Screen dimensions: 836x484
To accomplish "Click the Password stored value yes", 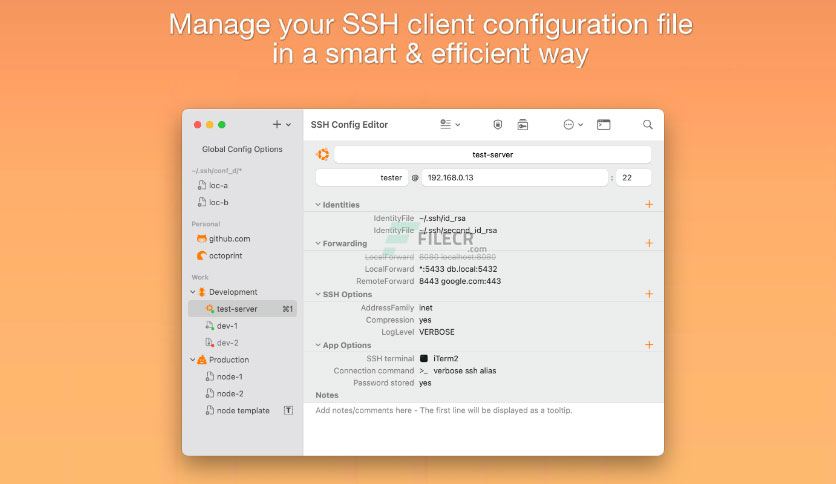I will tap(425, 383).
